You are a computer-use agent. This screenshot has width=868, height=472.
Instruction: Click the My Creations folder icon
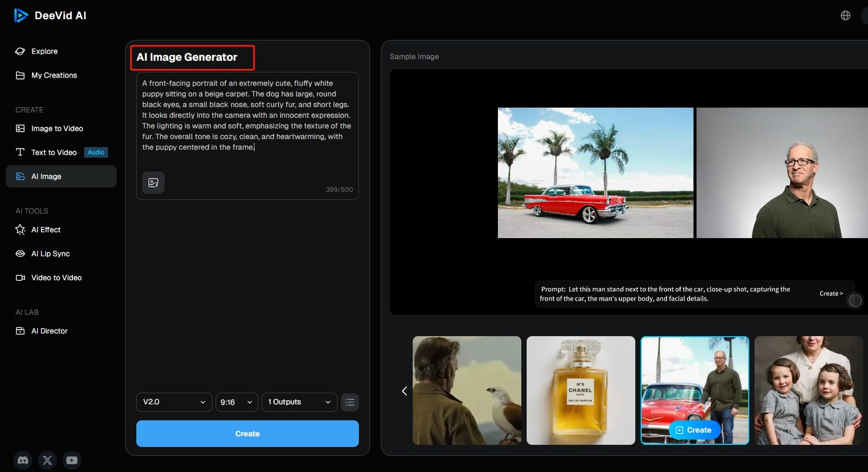pyautogui.click(x=20, y=75)
